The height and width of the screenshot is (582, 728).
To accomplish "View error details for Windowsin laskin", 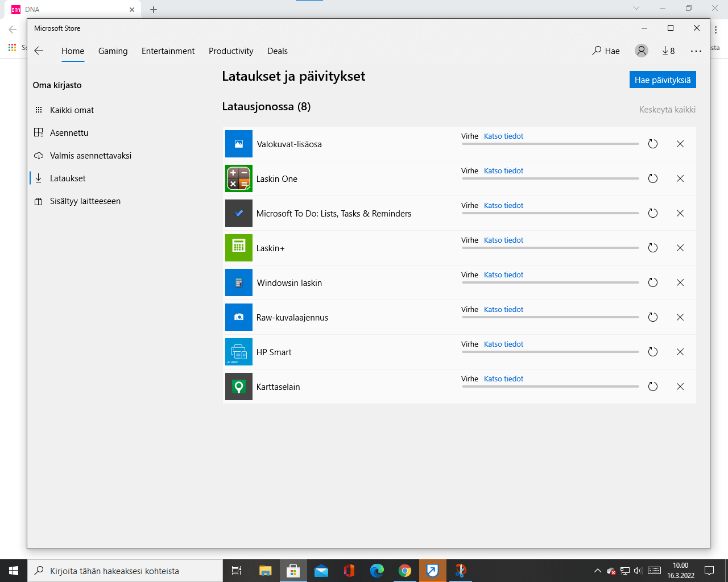I will pos(503,275).
